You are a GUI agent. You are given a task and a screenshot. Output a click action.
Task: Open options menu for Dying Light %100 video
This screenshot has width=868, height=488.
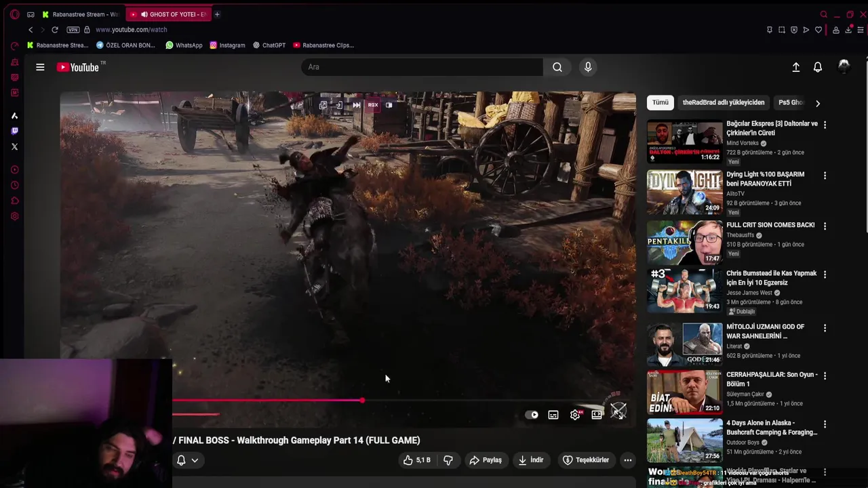pyautogui.click(x=825, y=176)
